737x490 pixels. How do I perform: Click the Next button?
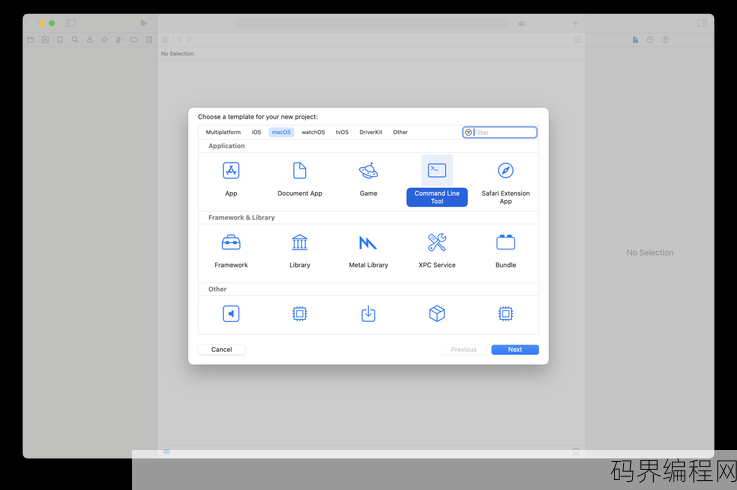[x=515, y=349]
